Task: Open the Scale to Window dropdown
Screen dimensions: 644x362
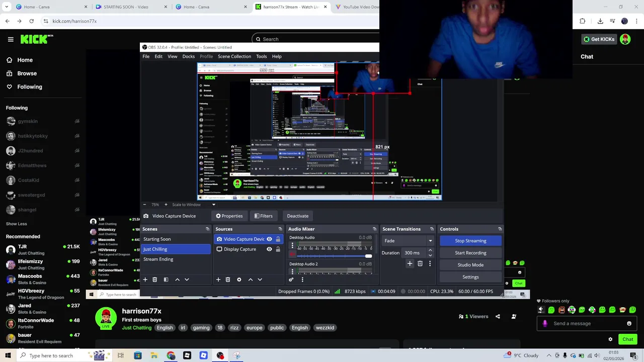Action: coord(194,205)
